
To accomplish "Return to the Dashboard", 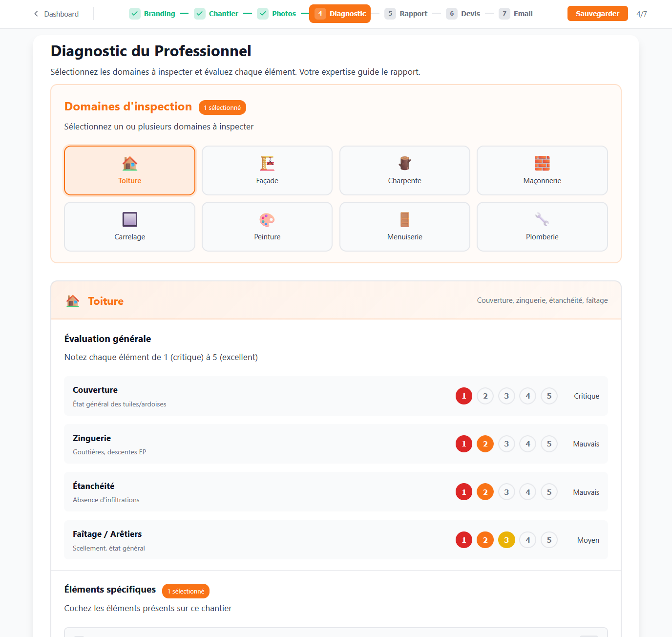I will [61, 14].
